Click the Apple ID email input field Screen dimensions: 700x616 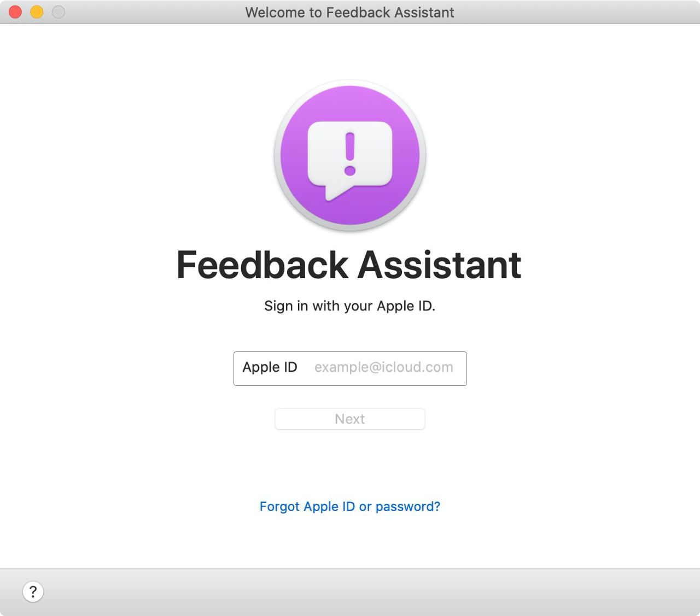(350, 368)
